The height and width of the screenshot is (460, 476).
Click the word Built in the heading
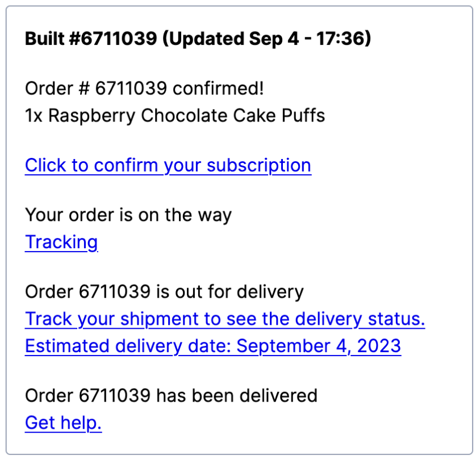tap(44, 40)
